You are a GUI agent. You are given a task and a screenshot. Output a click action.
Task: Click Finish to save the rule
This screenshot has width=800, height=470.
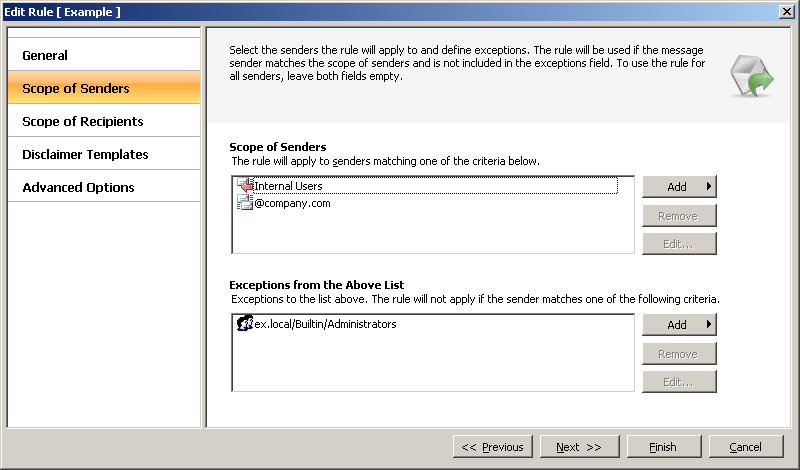(664, 447)
